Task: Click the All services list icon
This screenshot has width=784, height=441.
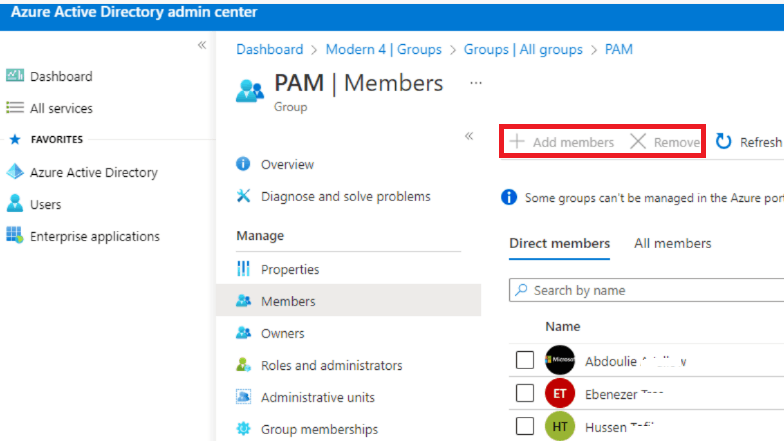Action: pos(14,108)
